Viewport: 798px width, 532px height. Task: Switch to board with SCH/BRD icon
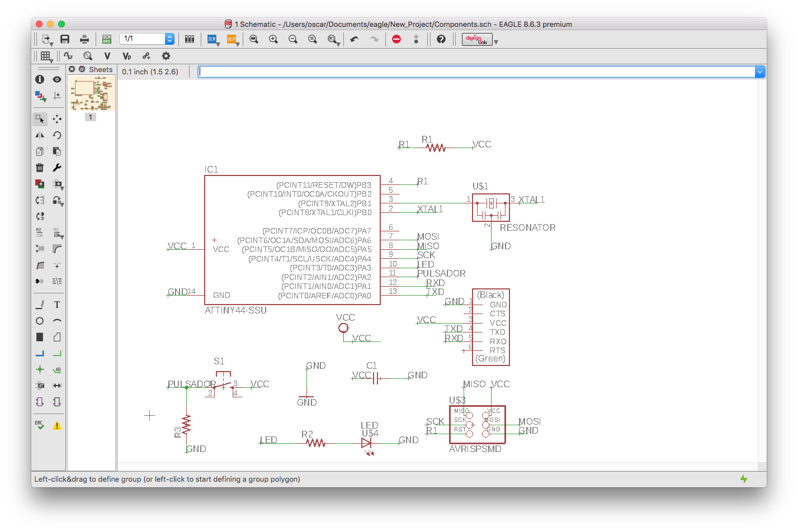[107, 39]
